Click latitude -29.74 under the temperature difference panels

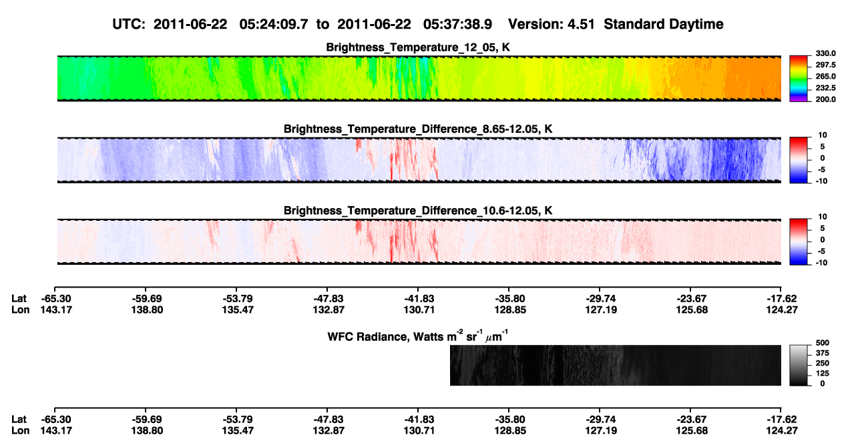[600, 299]
